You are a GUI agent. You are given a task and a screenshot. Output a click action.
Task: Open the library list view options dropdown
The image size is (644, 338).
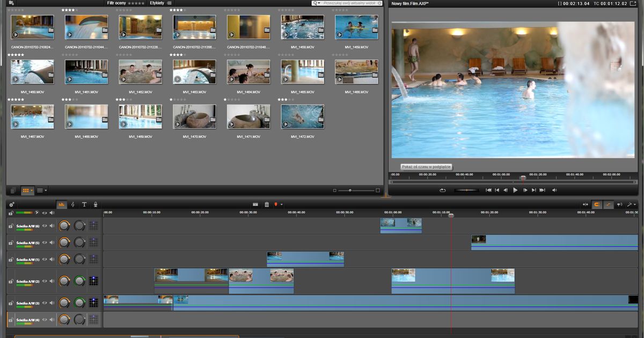(42, 190)
